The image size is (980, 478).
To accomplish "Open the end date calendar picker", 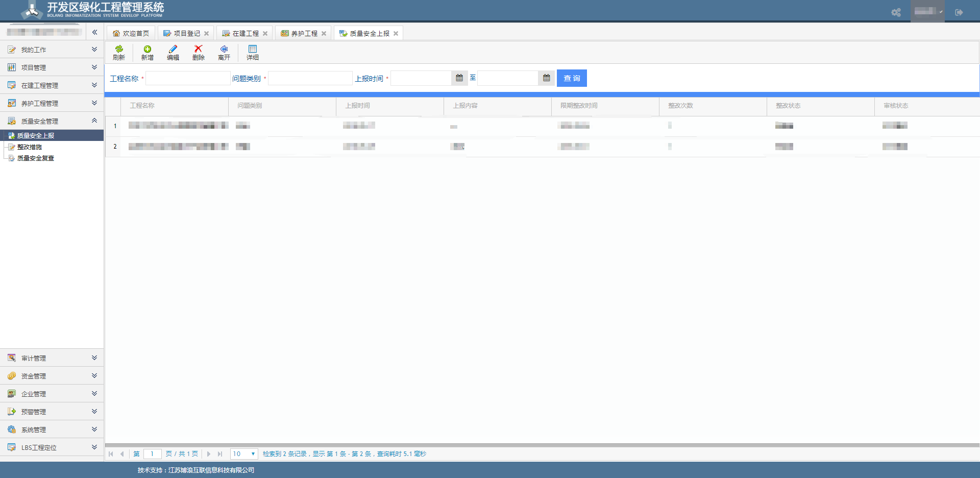I will coord(546,78).
